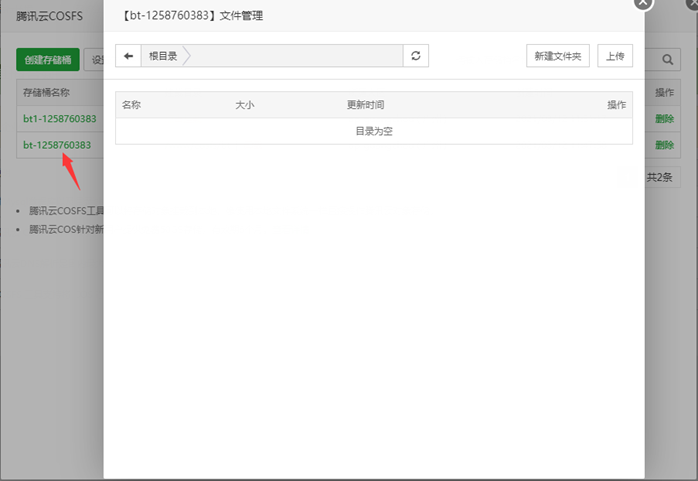Viewport: 698px width, 481px height.
Task: Select the 根目录 breadcrumb
Action: click(x=163, y=56)
